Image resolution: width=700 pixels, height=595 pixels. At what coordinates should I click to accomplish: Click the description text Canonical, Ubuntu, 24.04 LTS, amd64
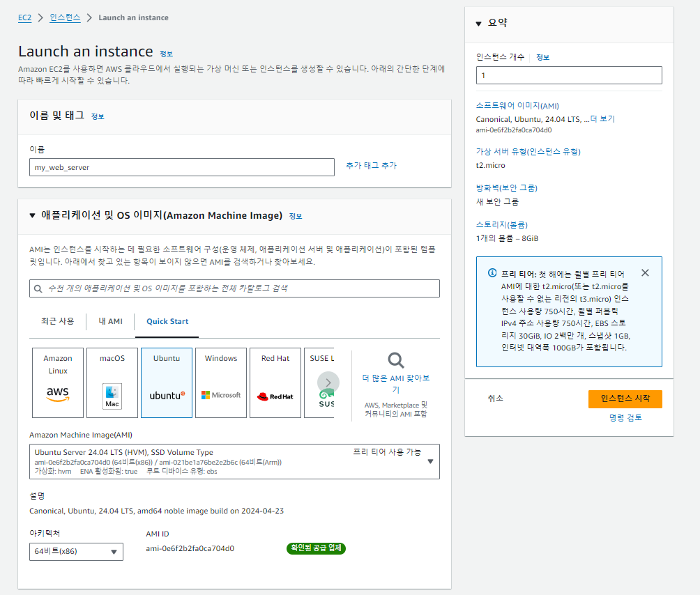tap(156, 511)
